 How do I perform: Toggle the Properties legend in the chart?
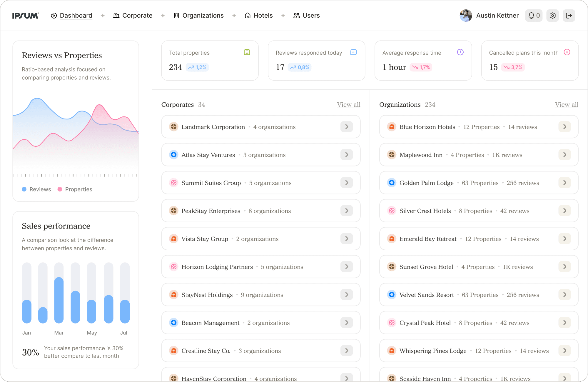pos(75,189)
